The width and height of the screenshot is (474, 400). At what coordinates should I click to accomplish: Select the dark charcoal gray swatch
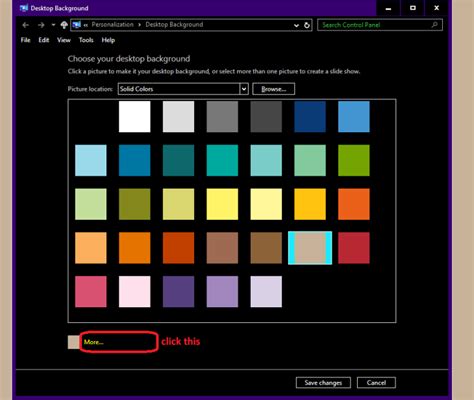coord(266,117)
